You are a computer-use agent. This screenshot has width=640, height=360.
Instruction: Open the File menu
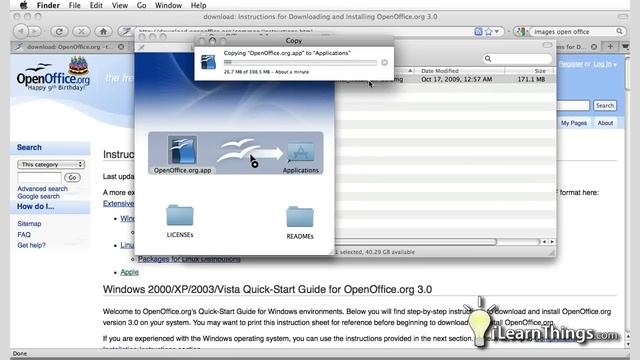74,5
